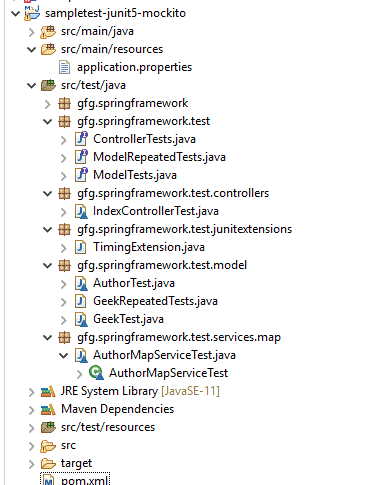The height and width of the screenshot is (485, 380).
Task: Select the ControllerTests.java label
Action: (x=144, y=139)
